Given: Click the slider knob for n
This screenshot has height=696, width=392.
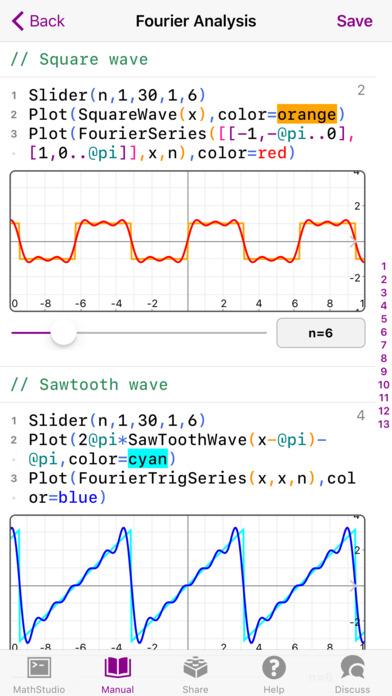Looking at the screenshot, I should point(64,332).
